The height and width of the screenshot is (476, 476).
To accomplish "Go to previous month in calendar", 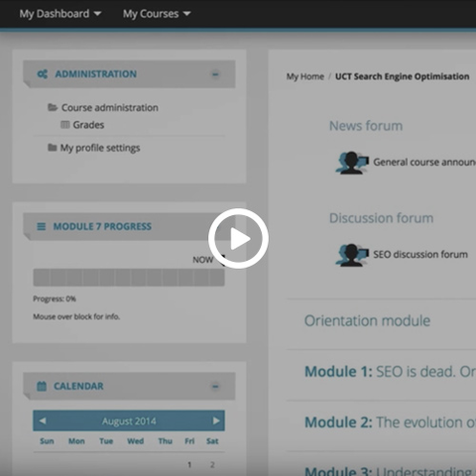I will [x=43, y=420].
